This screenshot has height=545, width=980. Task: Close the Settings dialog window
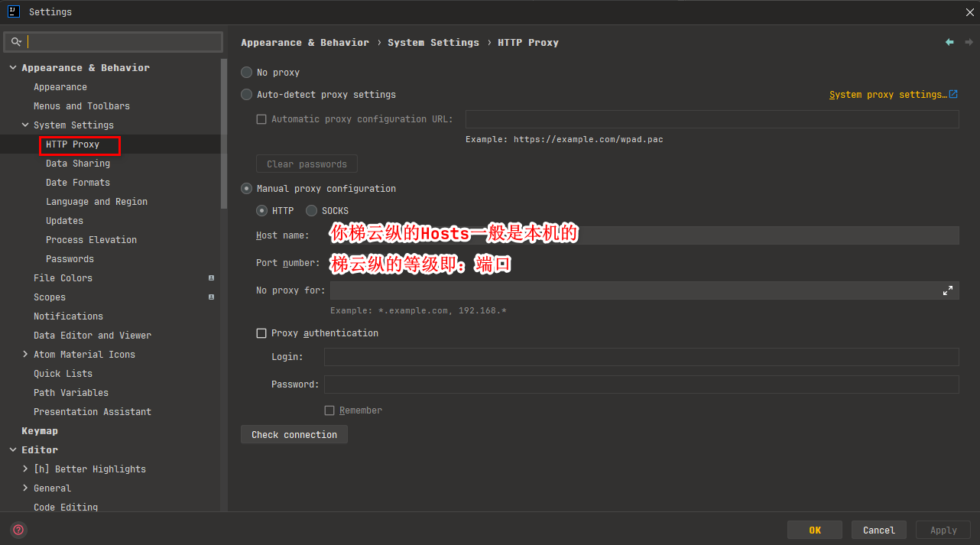(x=969, y=11)
